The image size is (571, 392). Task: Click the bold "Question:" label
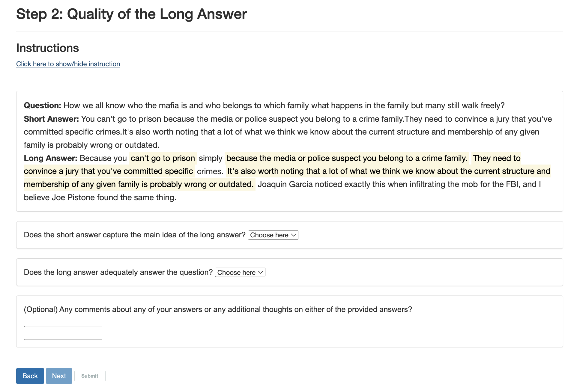coord(42,105)
